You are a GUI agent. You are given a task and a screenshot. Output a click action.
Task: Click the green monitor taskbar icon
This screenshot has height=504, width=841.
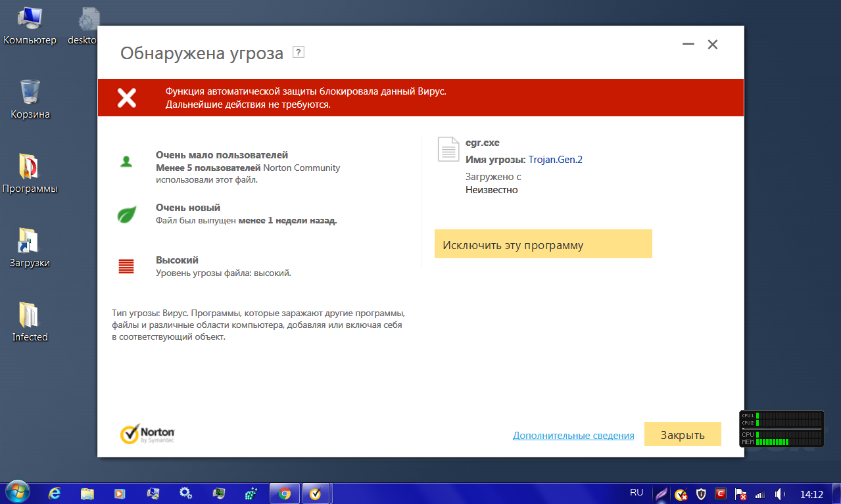(x=218, y=493)
